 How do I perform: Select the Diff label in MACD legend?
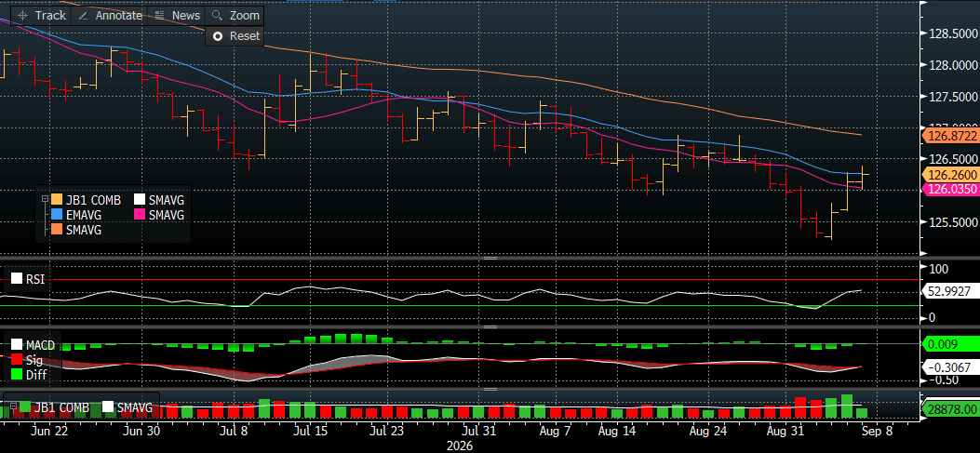[35, 375]
